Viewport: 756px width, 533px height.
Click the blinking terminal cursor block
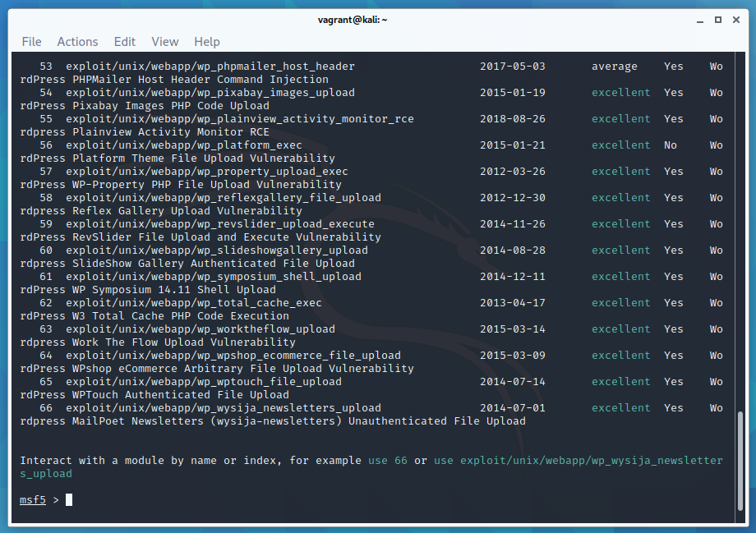pos(68,499)
